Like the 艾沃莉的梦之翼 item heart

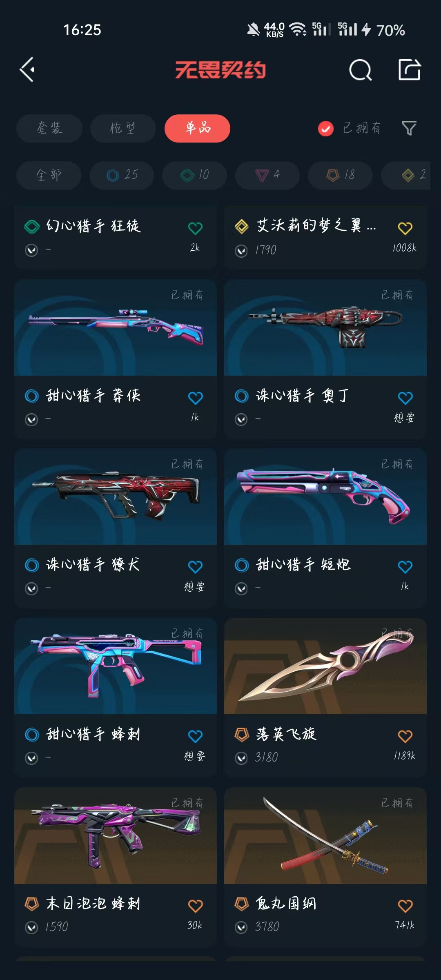(405, 228)
